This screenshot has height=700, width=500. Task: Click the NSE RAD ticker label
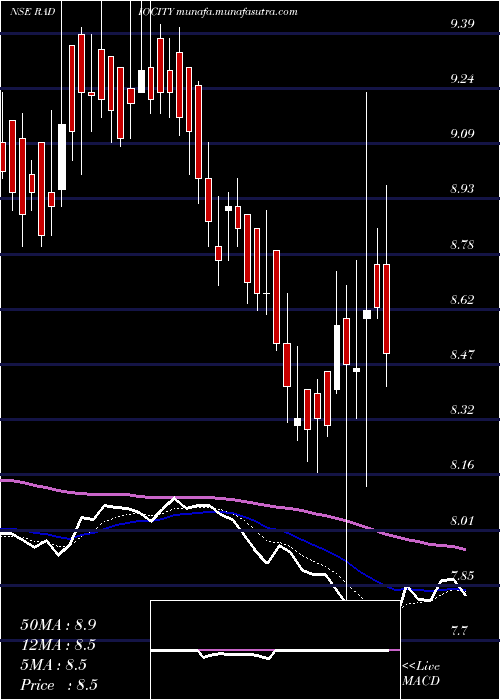point(33,12)
